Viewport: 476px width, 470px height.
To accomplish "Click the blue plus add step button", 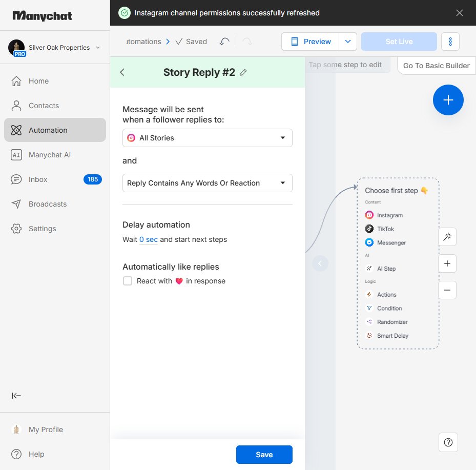I will (x=448, y=100).
